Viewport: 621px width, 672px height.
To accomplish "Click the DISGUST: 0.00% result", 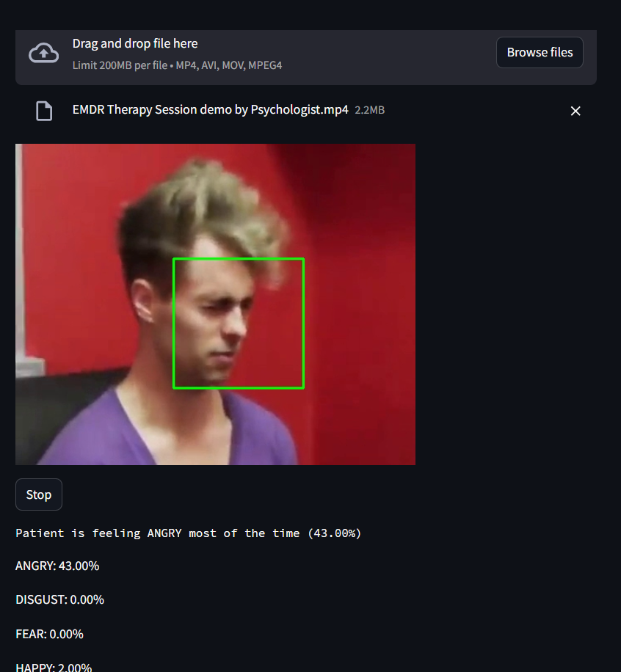I will 59,599.
